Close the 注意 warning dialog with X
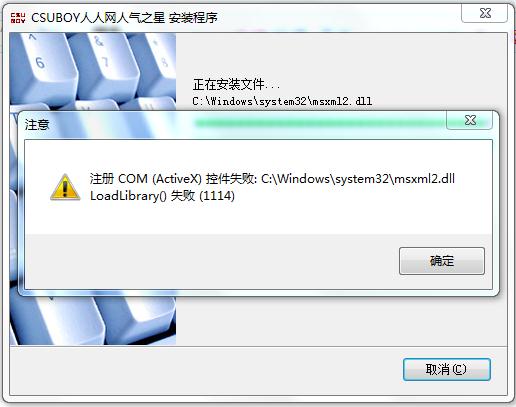The height and width of the screenshot is (407, 516). pyautogui.click(x=470, y=120)
